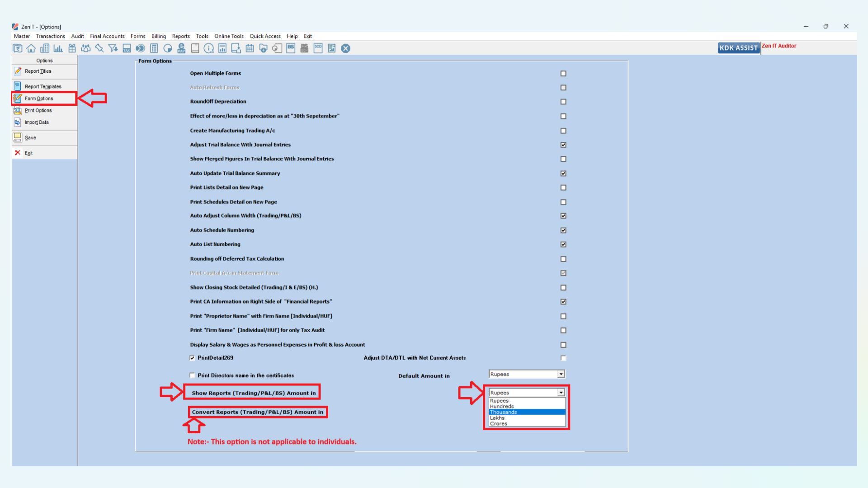The image size is (868, 488).
Task: Click the BS toolbar icon
Action: [x=291, y=48]
